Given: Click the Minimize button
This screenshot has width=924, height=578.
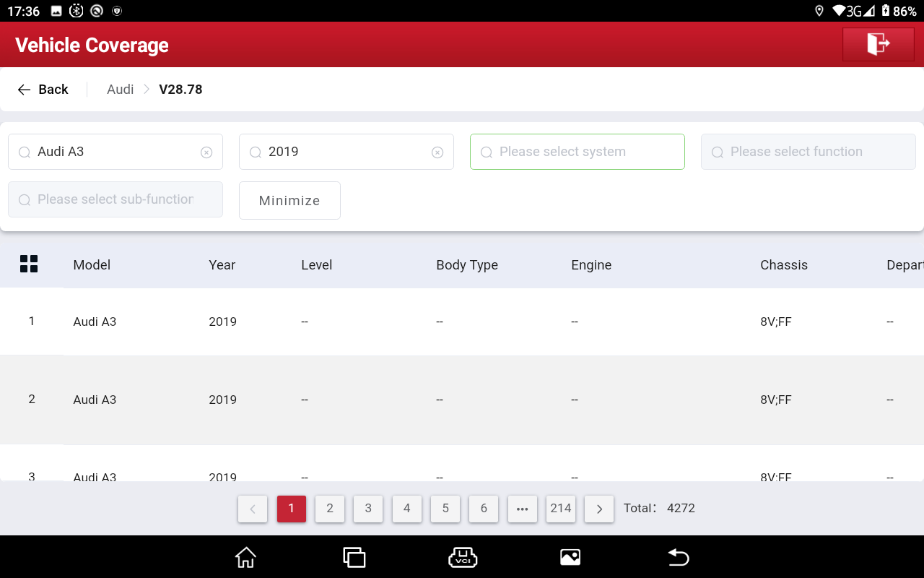Looking at the screenshot, I should (x=289, y=200).
